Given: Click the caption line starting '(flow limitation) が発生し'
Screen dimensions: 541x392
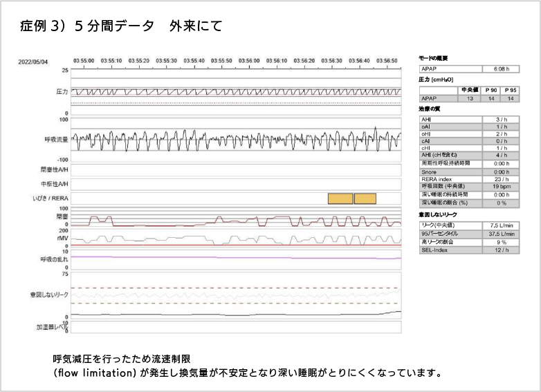Looking at the screenshot, I should (247, 373).
